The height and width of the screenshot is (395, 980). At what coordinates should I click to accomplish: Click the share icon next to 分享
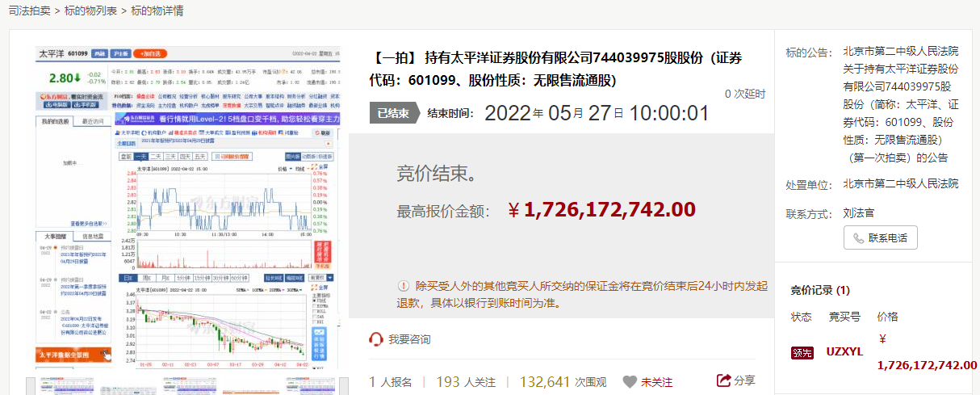[x=723, y=380]
